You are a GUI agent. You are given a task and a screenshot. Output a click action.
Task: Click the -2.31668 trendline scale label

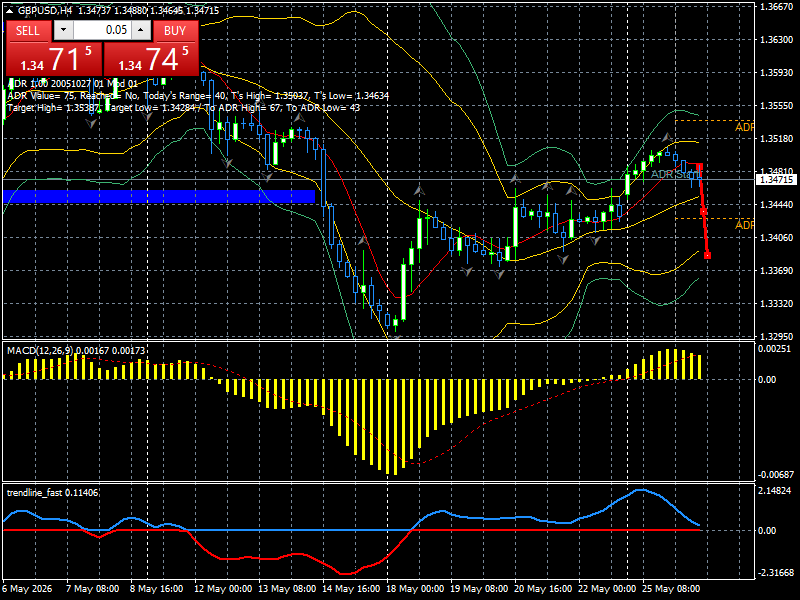(x=776, y=572)
